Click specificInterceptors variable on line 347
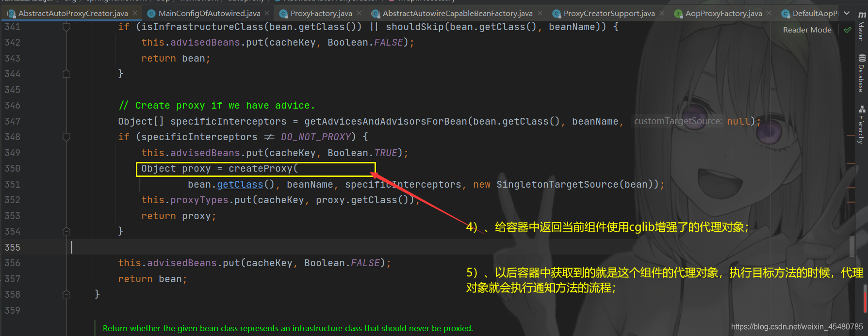This screenshot has width=868, height=336. 229,121
